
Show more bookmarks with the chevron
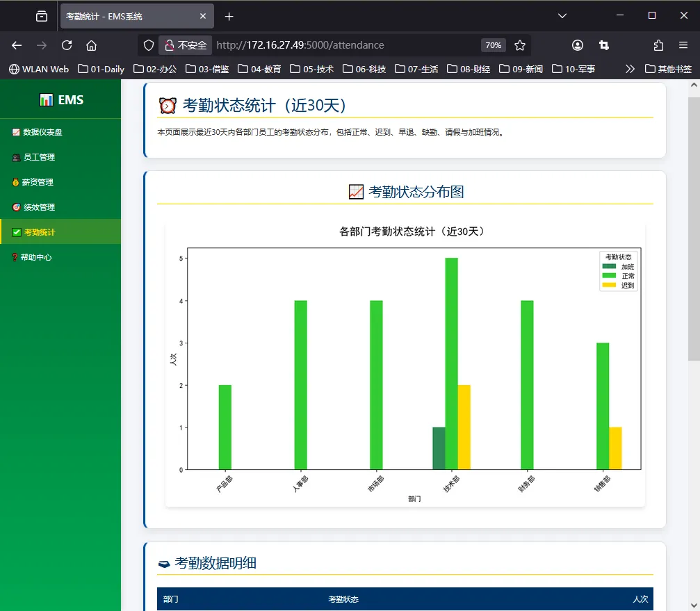630,69
